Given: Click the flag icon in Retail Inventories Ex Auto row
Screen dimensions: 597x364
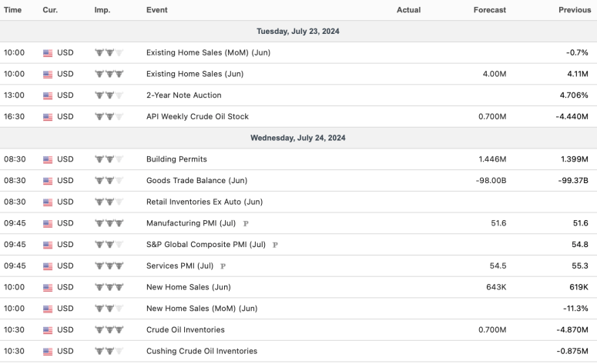Looking at the screenshot, I should (x=48, y=202).
